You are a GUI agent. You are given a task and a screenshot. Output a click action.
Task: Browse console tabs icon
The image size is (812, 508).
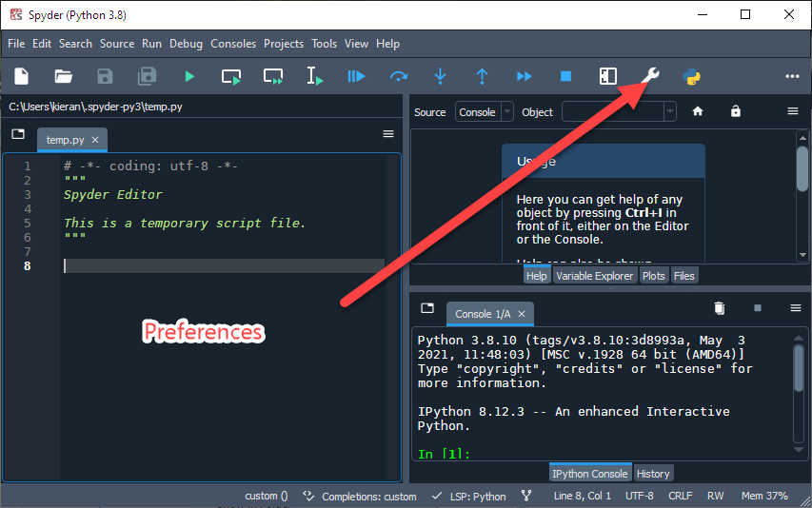(427, 308)
